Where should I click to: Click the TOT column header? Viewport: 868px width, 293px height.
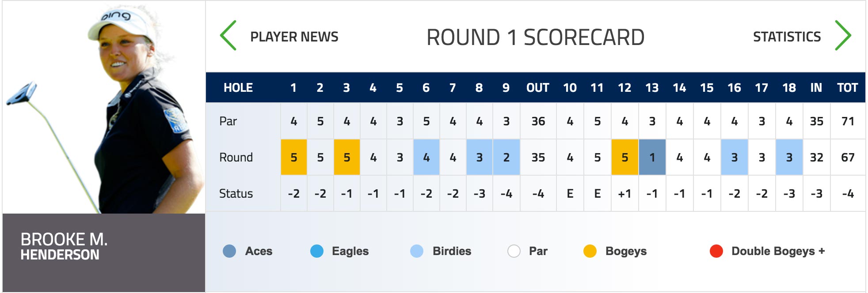click(x=847, y=88)
